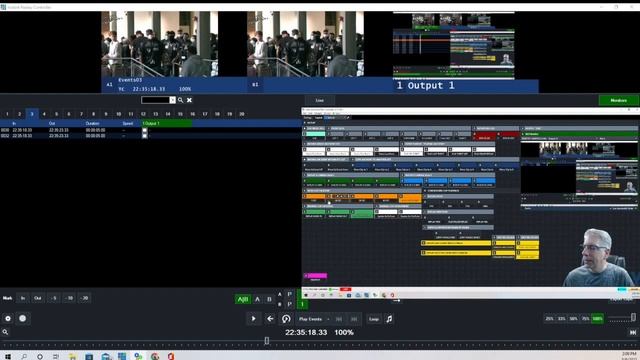The height and width of the screenshot is (360, 640).
Task: Sort by the Out column header
Action: point(52,123)
